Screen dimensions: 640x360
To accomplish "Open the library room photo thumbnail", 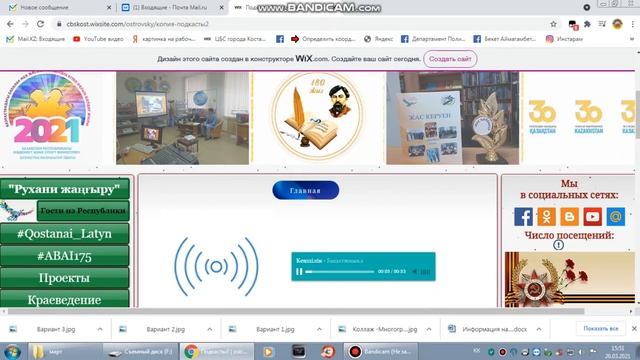I will coord(182,118).
